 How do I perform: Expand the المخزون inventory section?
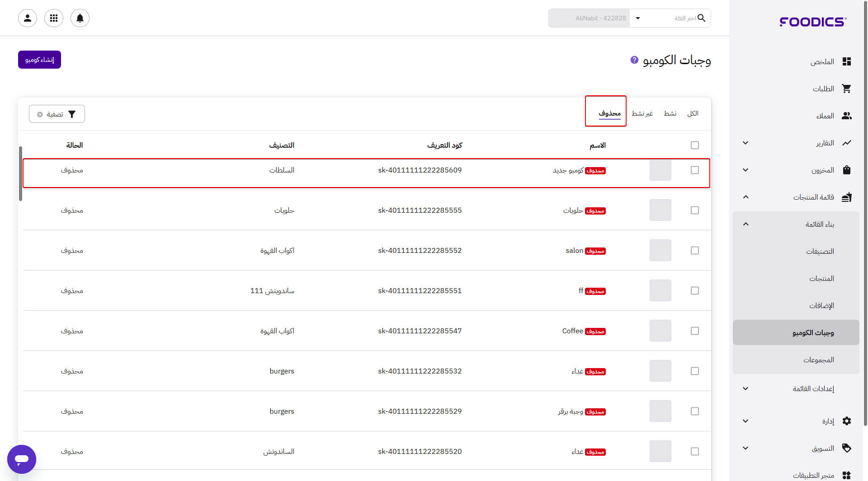pyautogui.click(x=745, y=170)
